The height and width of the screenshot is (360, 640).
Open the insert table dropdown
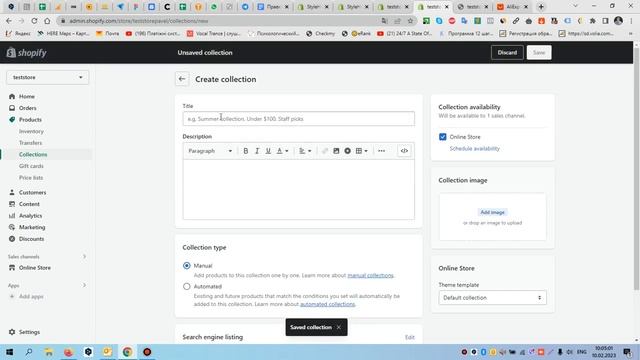[362, 151]
